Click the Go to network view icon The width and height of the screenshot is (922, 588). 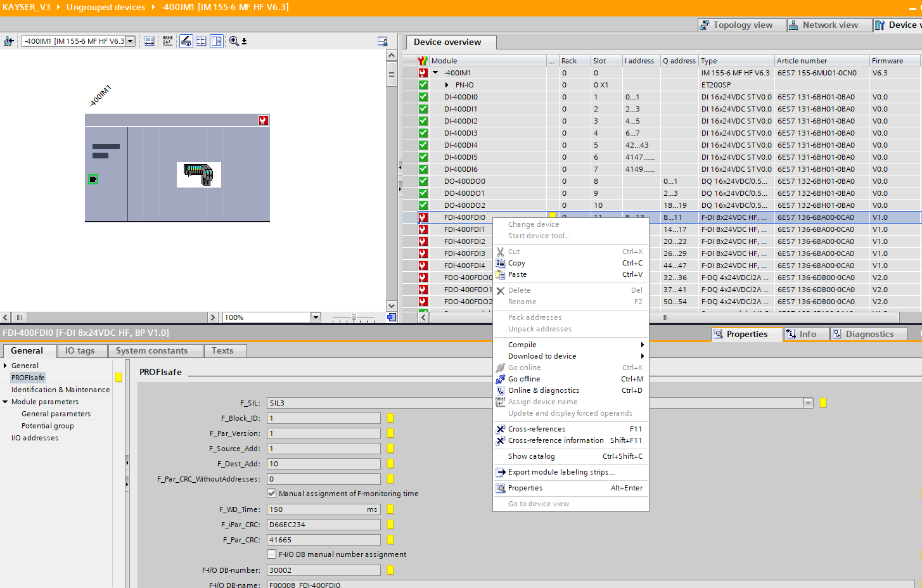click(9, 41)
